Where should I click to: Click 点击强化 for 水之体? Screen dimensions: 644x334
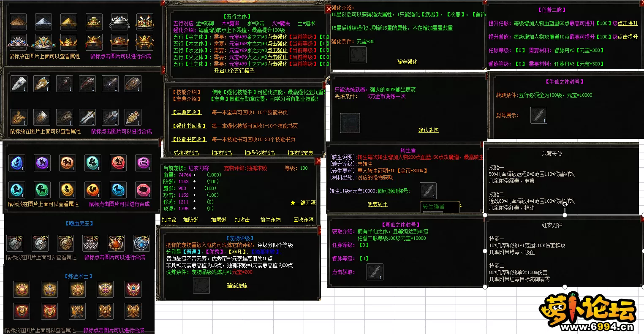coord(277,50)
